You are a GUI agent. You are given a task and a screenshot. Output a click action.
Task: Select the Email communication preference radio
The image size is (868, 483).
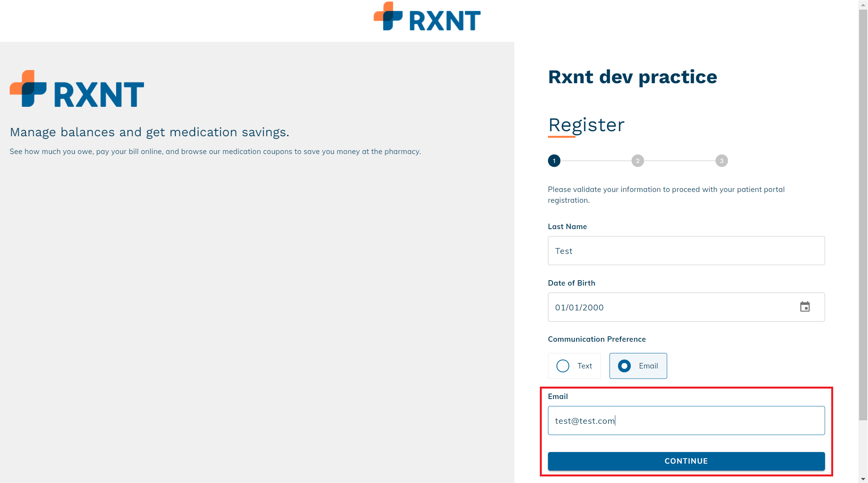click(x=624, y=366)
